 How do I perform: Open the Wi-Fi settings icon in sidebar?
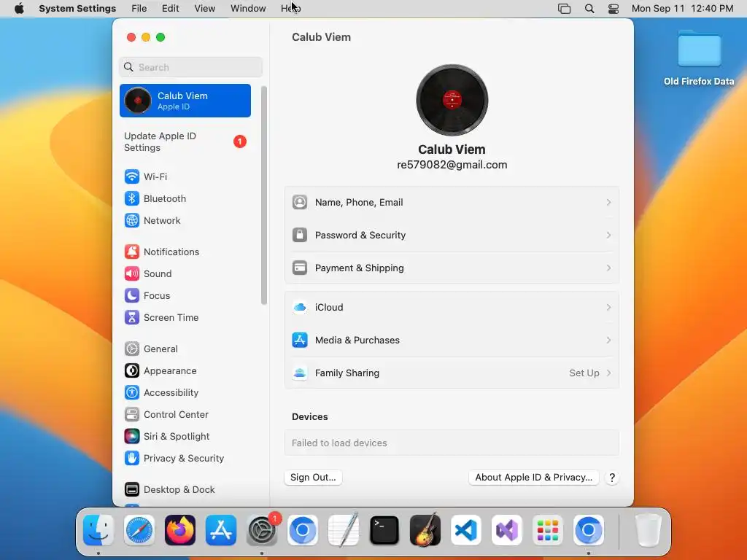pyautogui.click(x=132, y=176)
